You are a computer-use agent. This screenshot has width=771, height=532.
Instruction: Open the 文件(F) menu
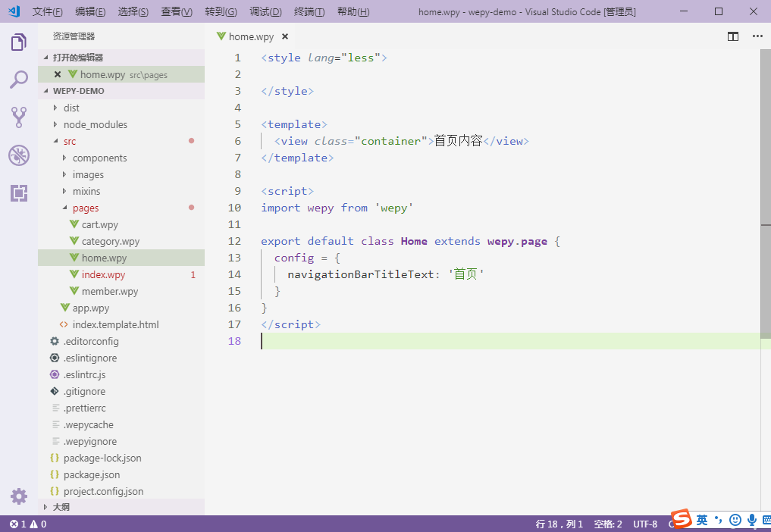tap(47, 12)
